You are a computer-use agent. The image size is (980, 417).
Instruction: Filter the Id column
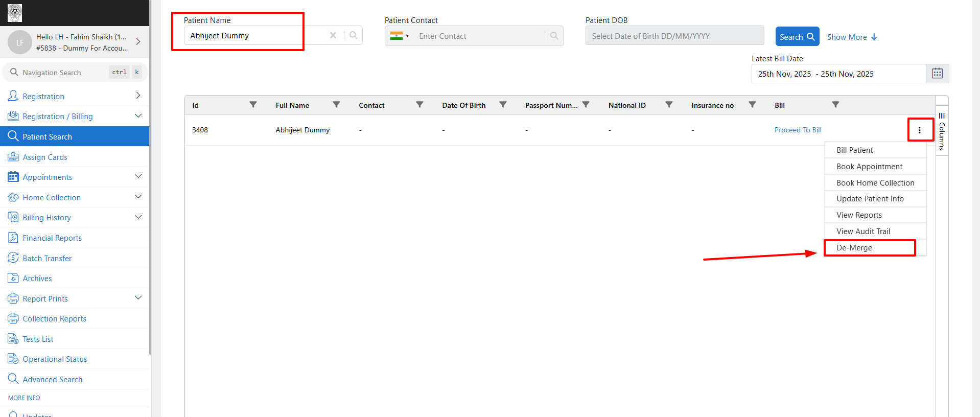[x=253, y=105]
